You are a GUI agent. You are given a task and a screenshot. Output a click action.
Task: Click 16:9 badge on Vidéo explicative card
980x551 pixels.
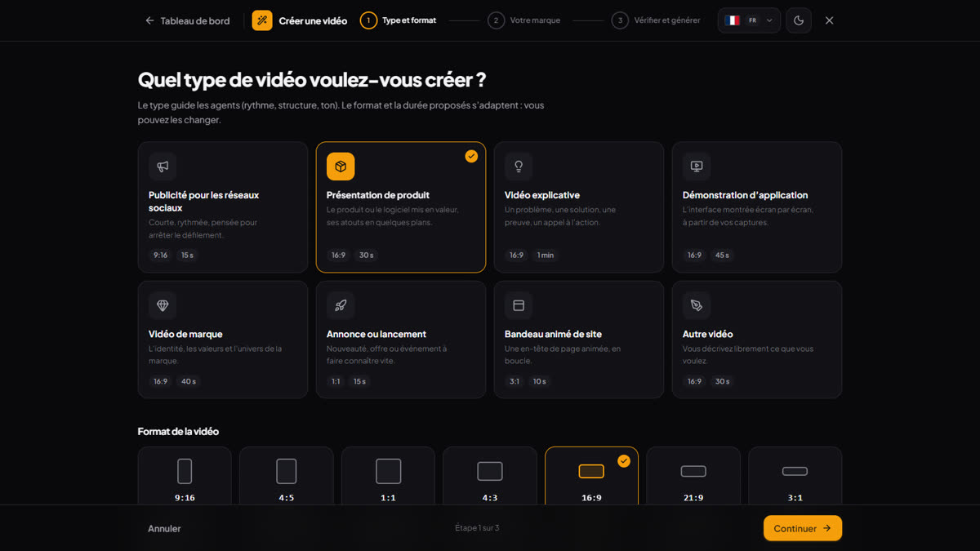517,256
